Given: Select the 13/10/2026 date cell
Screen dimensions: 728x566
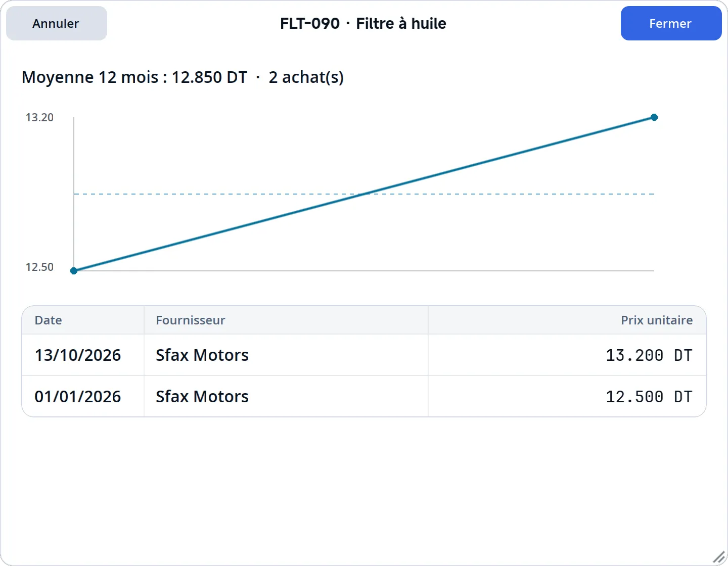Looking at the screenshot, I should click(x=83, y=355).
